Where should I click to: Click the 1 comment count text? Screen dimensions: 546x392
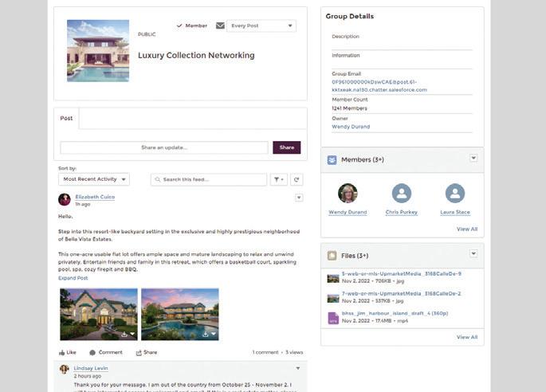tap(265, 353)
